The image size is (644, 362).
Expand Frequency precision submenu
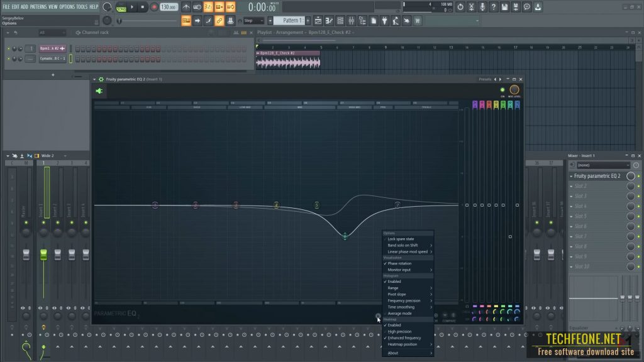click(x=408, y=301)
